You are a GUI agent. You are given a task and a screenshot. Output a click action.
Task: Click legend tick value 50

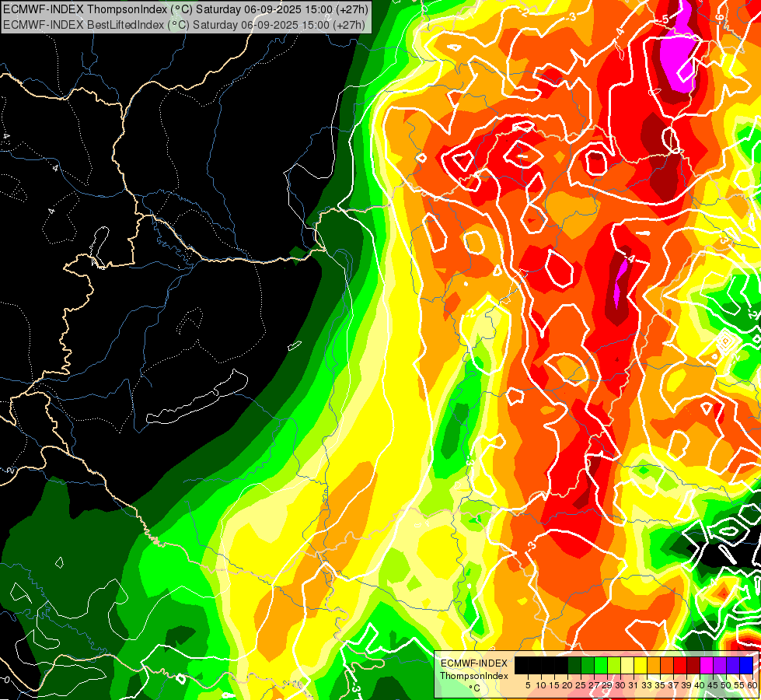coord(727,685)
